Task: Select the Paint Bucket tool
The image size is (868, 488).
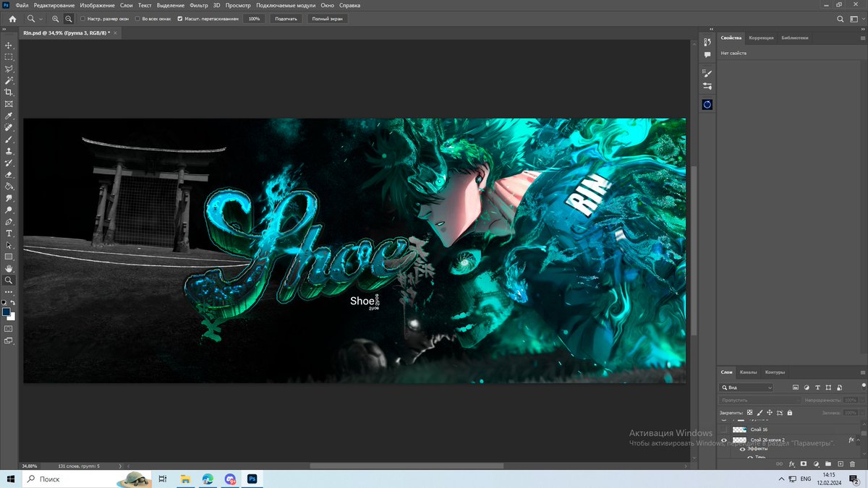Action: pyautogui.click(x=9, y=186)
